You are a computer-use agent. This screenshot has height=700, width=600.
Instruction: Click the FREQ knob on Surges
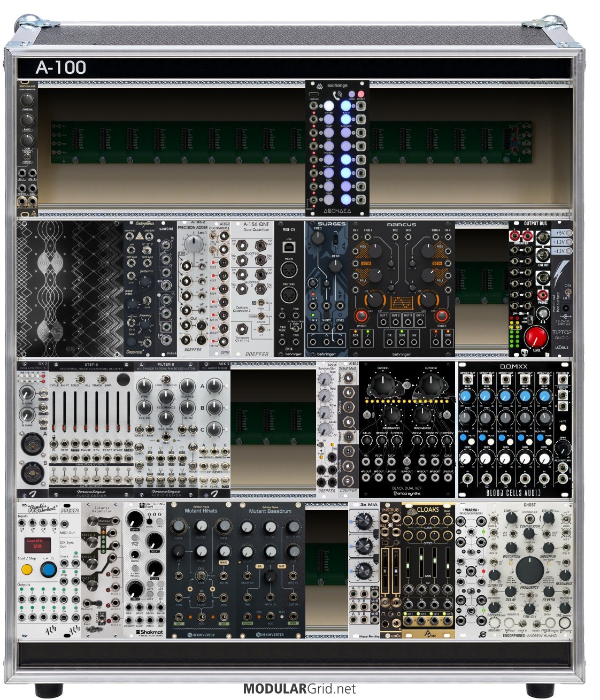(318, 239)
